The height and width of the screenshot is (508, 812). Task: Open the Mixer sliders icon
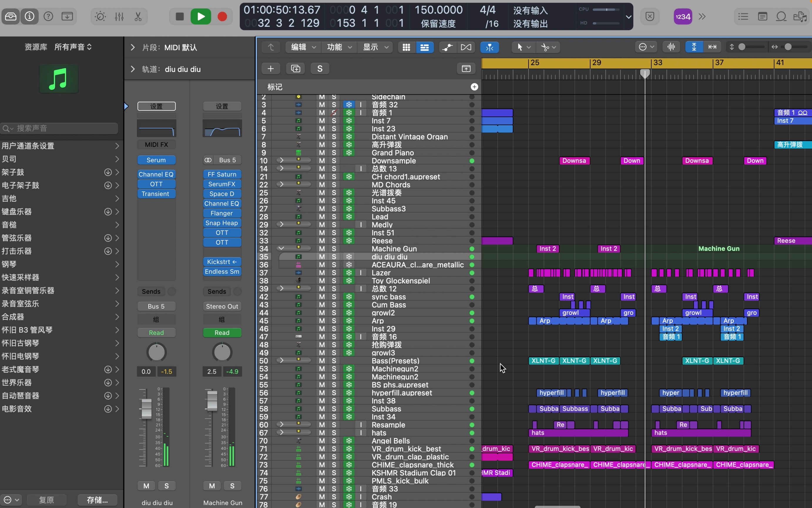[x=119, y=16]
